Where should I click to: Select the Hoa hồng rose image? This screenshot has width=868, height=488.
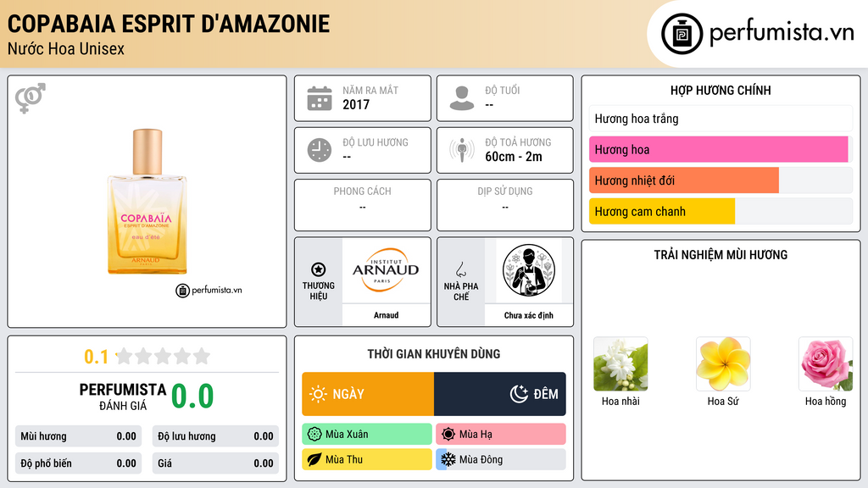coord(826,364)
